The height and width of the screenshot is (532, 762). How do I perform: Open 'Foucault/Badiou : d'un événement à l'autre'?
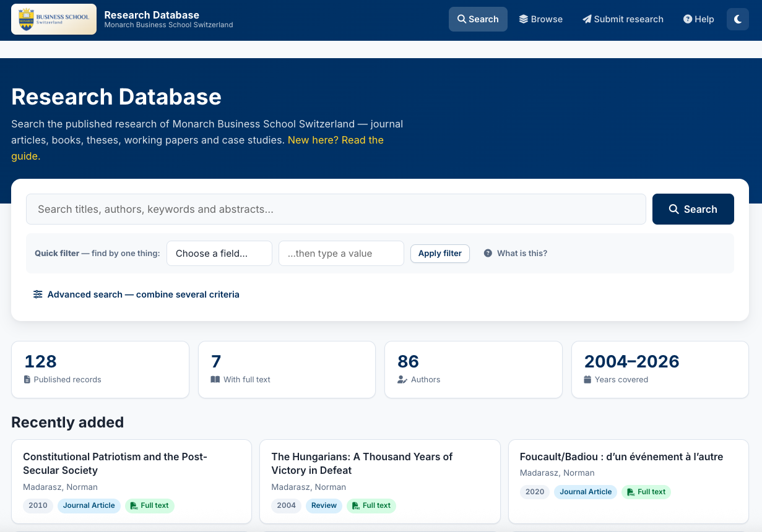[x=621, y=457]
